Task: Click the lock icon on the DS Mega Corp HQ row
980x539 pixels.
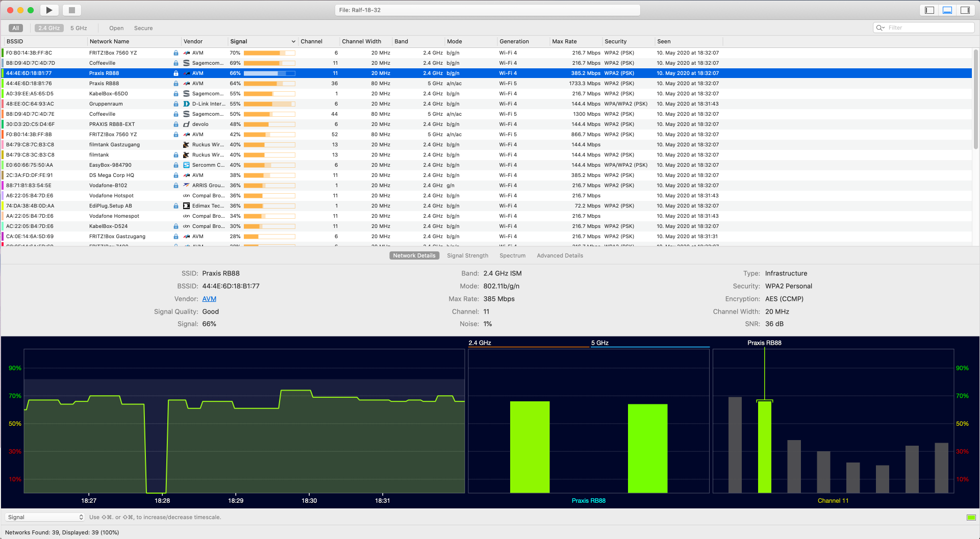Action: (x=176, y=175)
